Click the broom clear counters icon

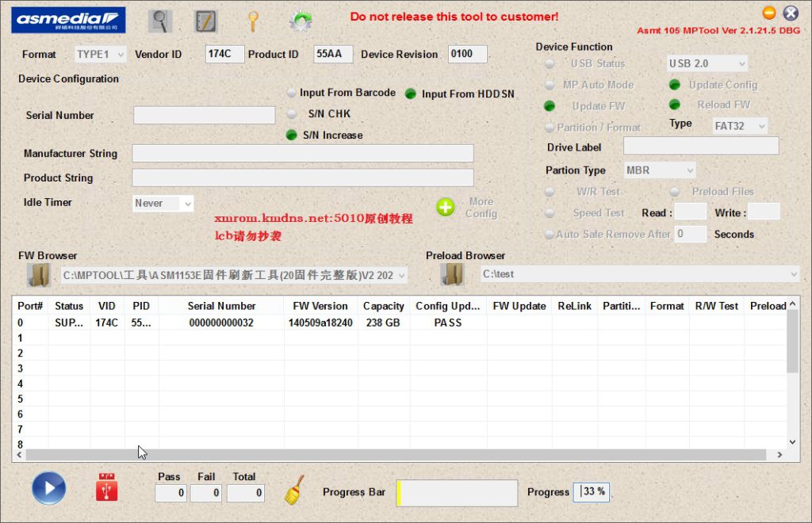[294, 491]
